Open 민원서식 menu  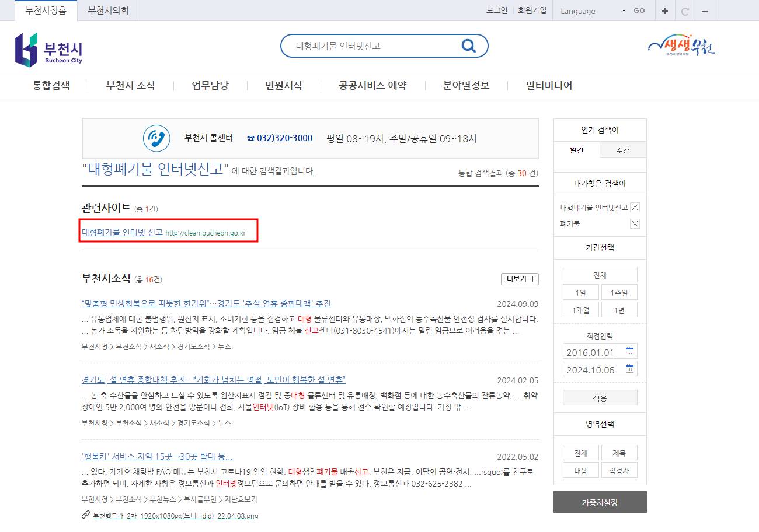coord(284,85)
